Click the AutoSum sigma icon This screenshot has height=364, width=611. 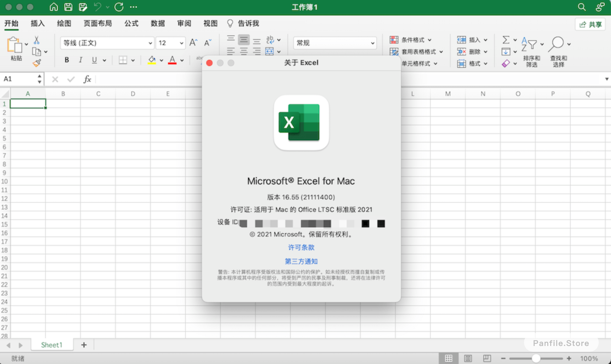coord(506,40)
